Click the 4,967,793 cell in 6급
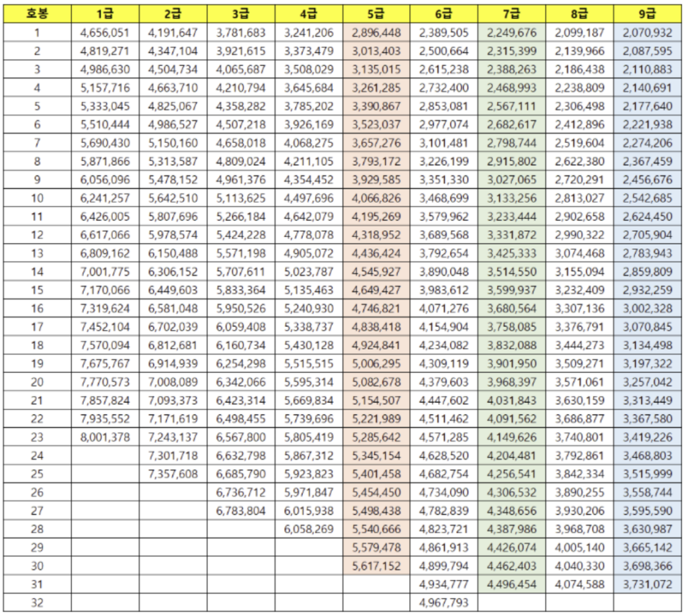 coord(444,603)
